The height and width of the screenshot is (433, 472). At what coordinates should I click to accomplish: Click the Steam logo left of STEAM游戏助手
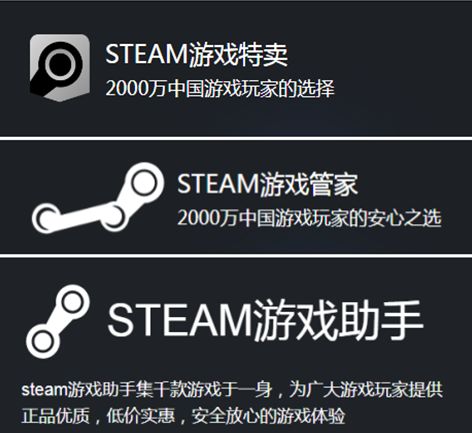pos(58,321)
